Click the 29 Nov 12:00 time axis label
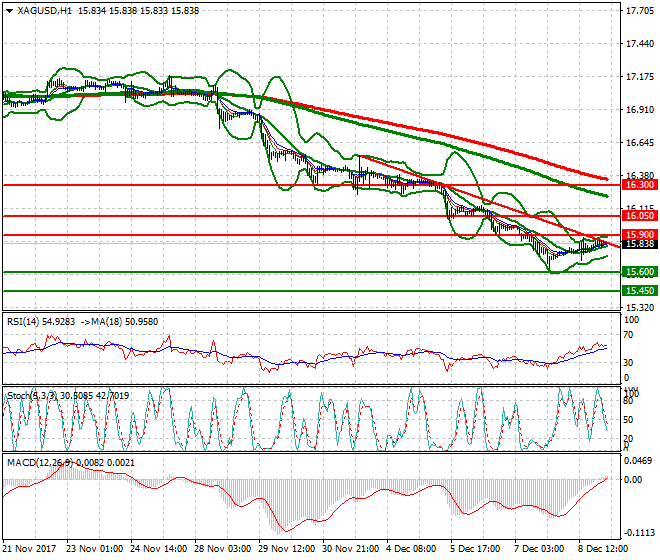Image resolution: width=660 pixels, height=560 pixels. point(287,549)
